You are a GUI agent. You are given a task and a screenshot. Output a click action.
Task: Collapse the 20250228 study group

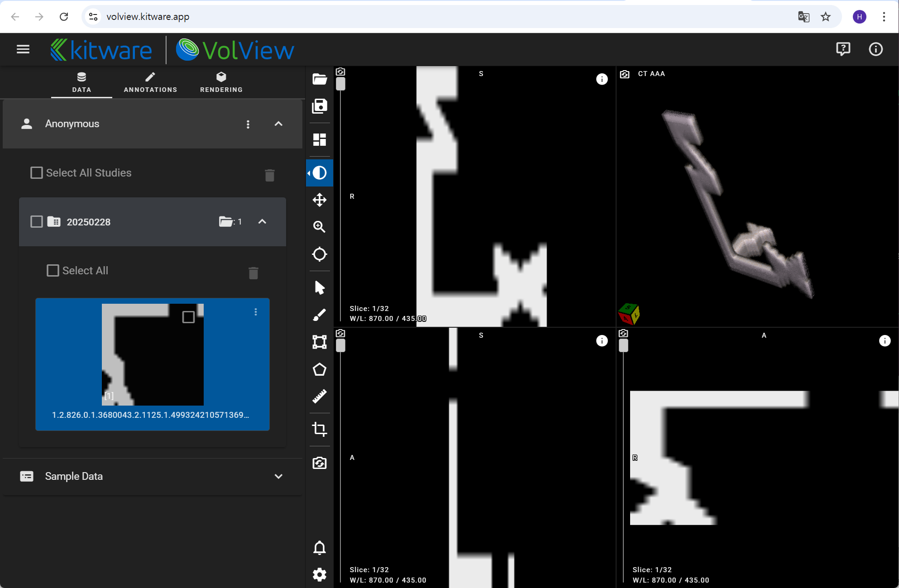(x=262, y=222)
